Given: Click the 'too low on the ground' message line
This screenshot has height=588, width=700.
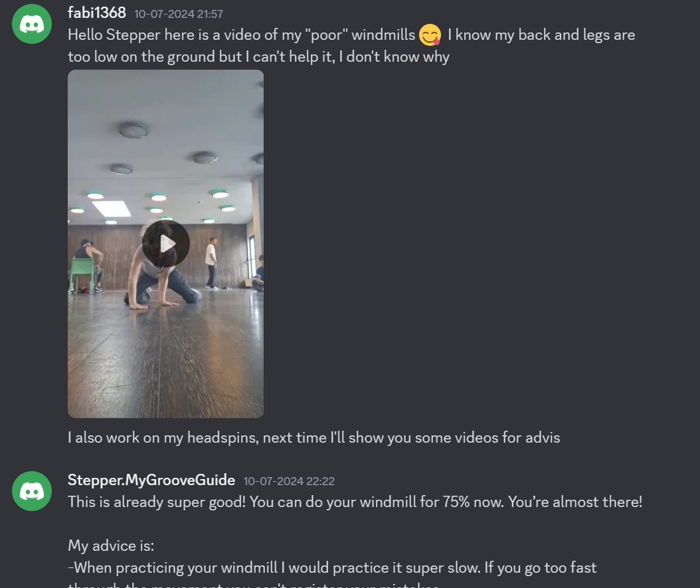Looking at the screenshot, I should pos(258,56).
